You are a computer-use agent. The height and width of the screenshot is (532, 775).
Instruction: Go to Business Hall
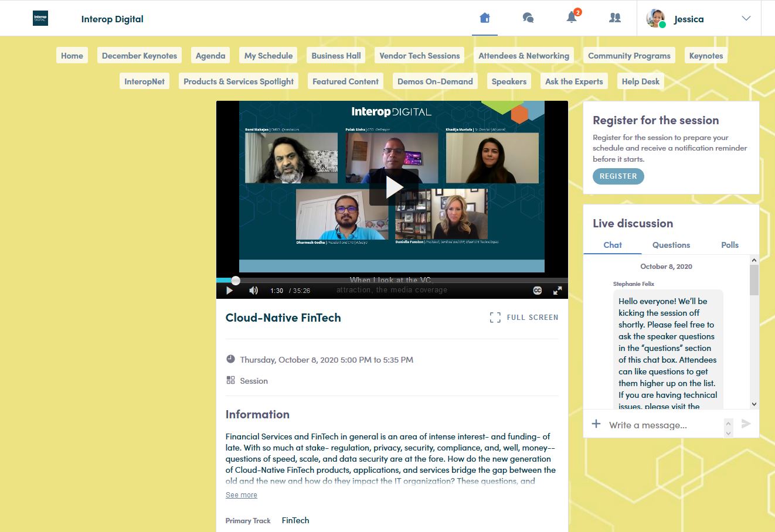pos(336,56)
